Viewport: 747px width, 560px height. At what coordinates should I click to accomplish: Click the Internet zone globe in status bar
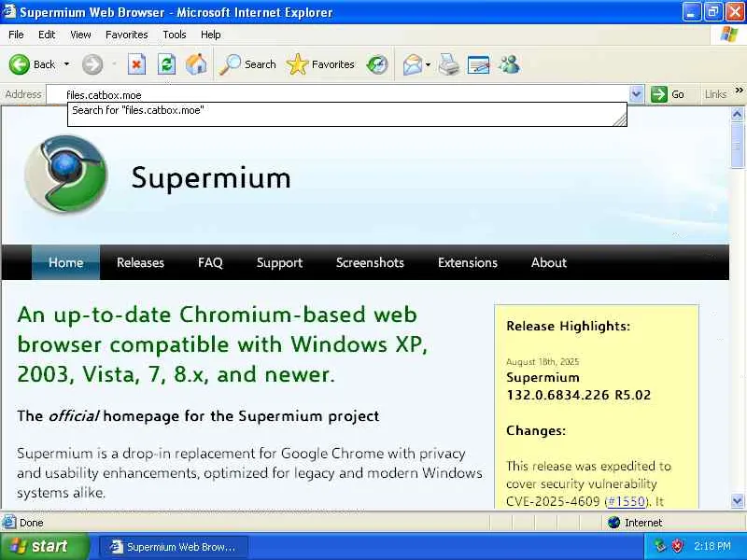pos(613,523)
